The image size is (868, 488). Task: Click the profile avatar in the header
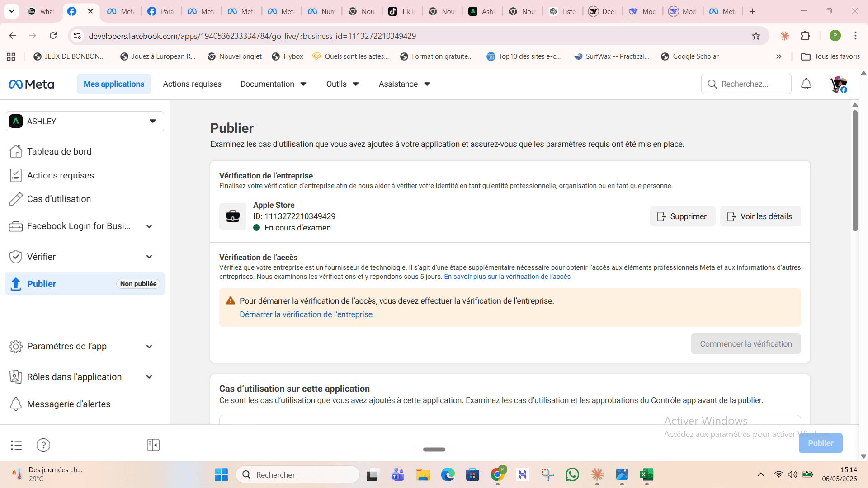coord(839,84)
